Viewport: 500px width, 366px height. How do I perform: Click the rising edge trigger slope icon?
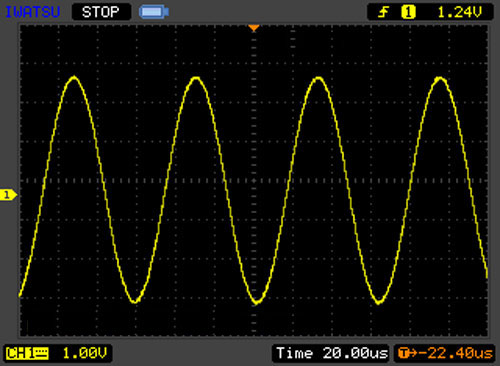coord(383,13)
